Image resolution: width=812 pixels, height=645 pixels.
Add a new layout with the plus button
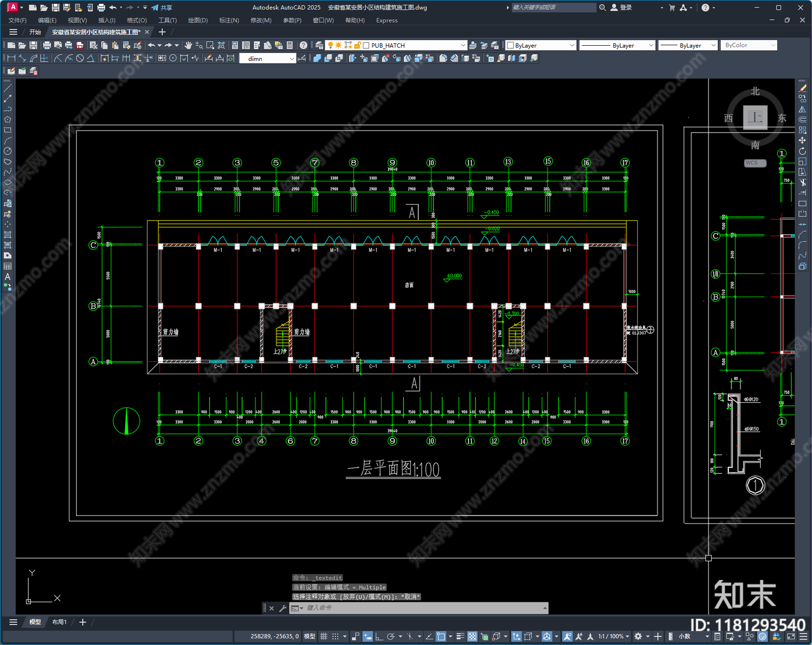pyautogui.click(x=83, y=622)
